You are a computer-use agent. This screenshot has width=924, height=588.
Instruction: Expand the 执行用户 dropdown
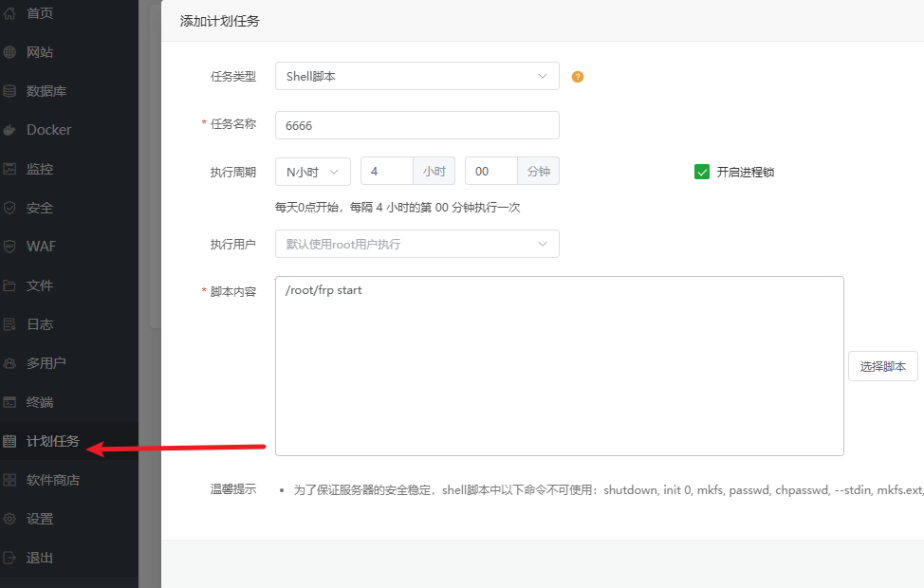tap(416, 244)
